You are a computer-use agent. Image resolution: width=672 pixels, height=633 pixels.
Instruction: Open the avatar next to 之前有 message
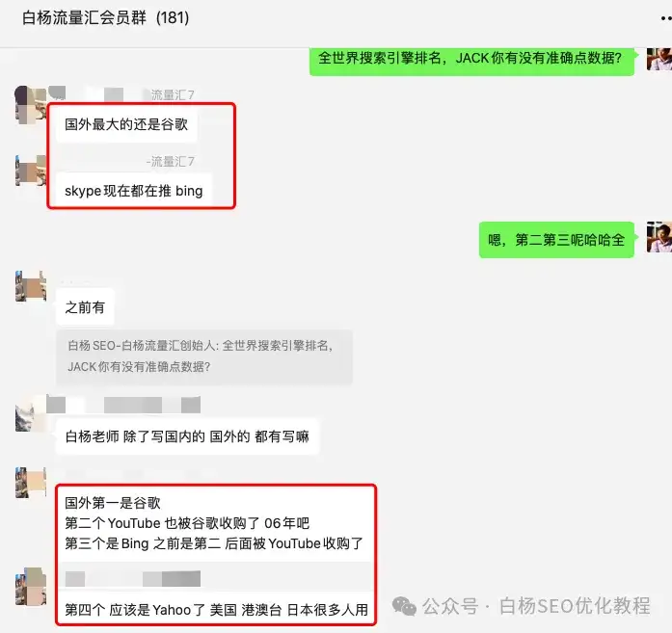(x=31, y=286)
